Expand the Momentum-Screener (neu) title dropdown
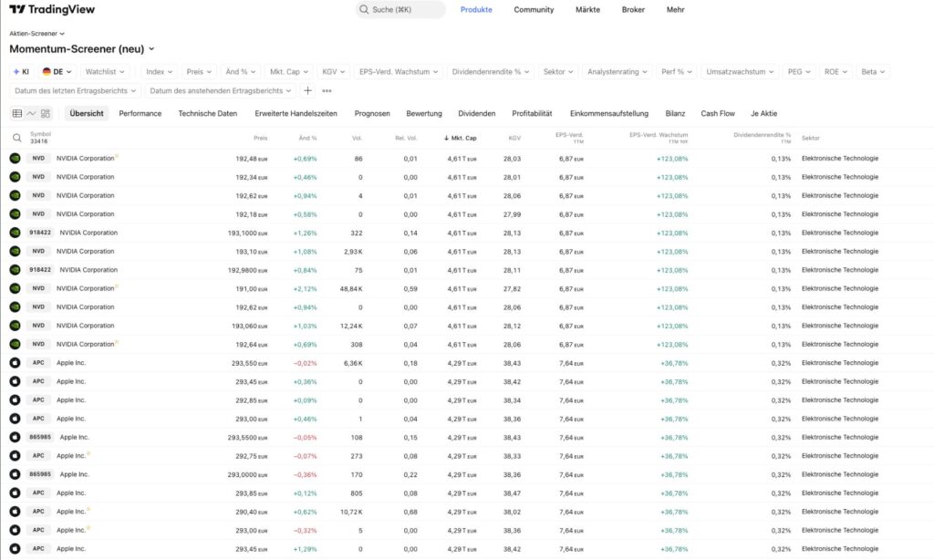 tap(81, 49)
